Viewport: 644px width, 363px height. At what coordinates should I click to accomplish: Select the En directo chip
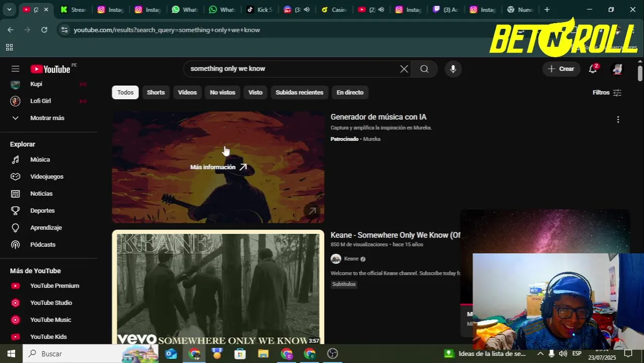[350, 92]
